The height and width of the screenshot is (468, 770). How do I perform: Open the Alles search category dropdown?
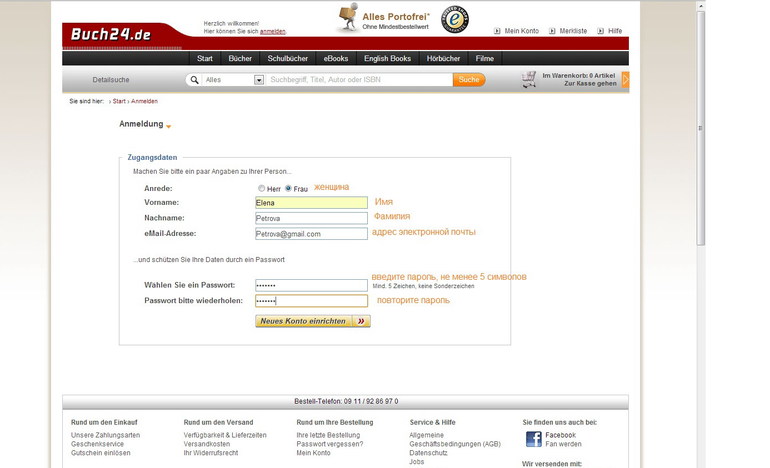click(x=259, y=80)
